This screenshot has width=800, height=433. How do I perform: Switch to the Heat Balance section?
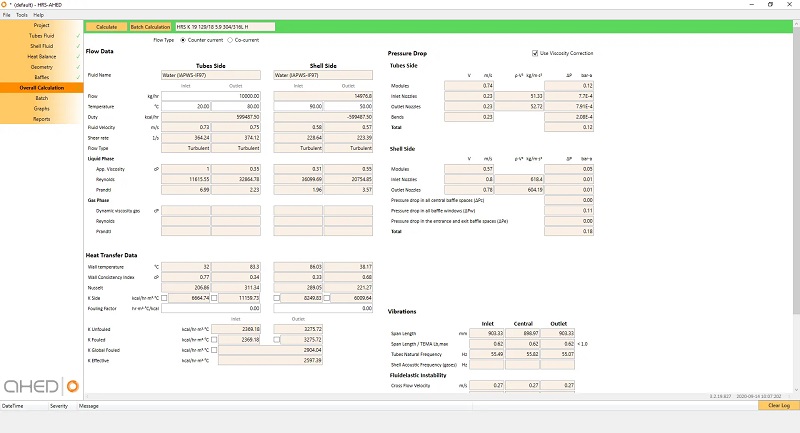click(x=41, y=57)
